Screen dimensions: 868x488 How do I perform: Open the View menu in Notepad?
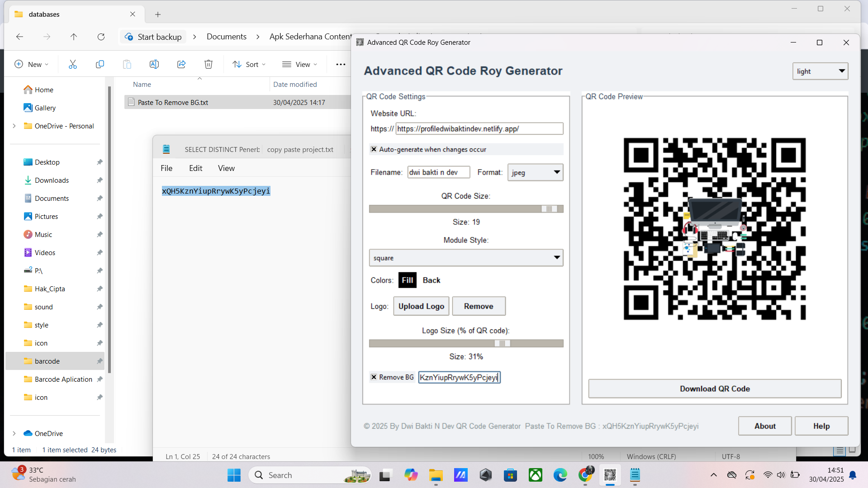[x=226, y=168]
